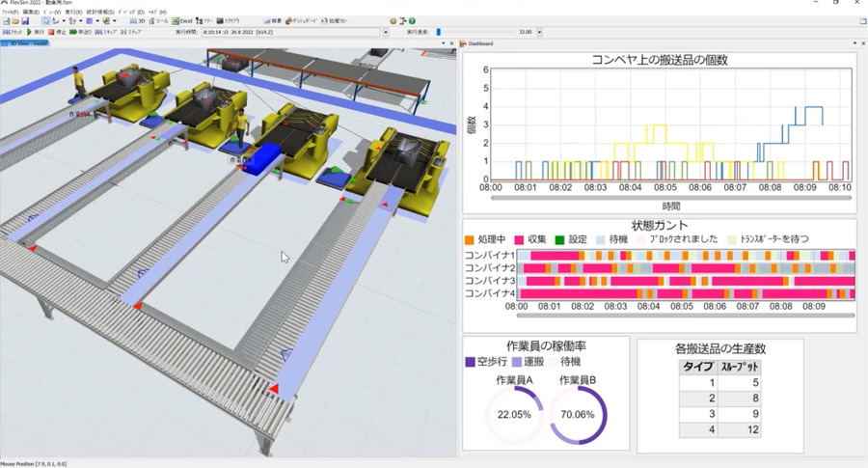Click the run time display field
The width and height of the screenshot is (868, 468).
291,32
